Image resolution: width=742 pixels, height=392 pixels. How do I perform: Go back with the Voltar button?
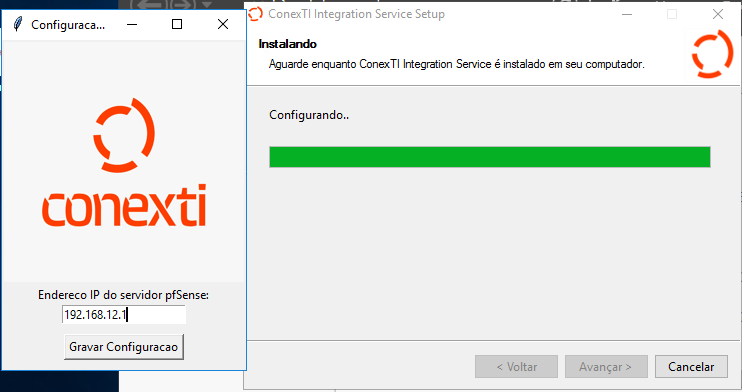click(516, 367)
